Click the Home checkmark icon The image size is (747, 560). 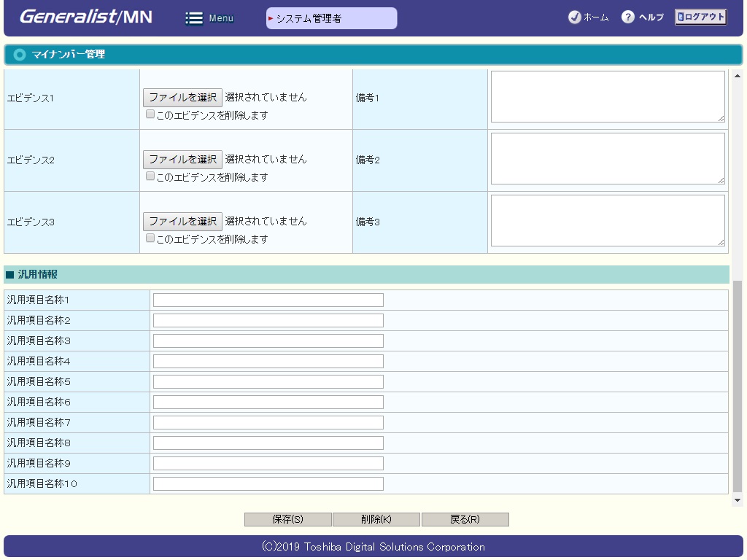coord(574,17)
